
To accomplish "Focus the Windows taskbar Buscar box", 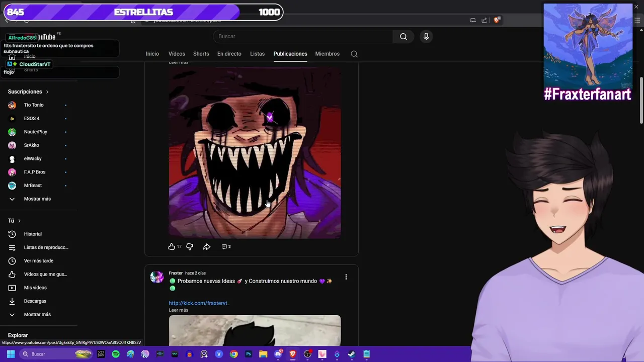I will (x=56, y=354).
